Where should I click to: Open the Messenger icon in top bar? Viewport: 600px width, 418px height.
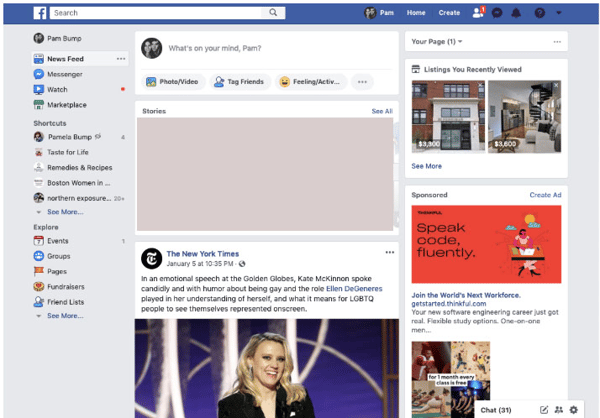[497, 13]
